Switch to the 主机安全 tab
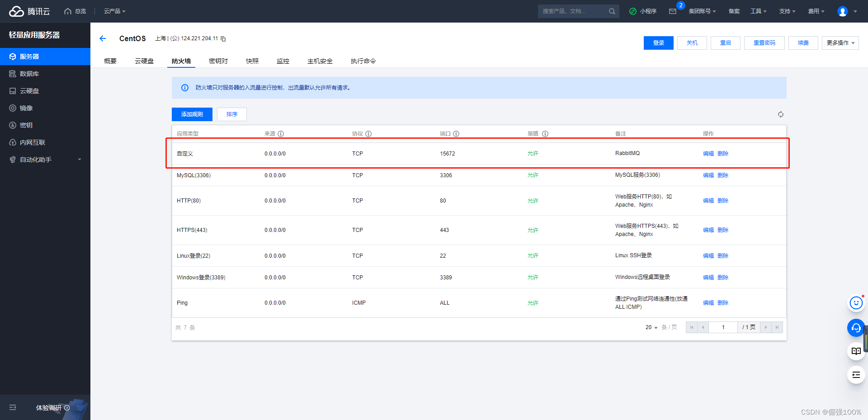Image resolution: width=868 pixels, height=420 pixels. coord(320,61)
